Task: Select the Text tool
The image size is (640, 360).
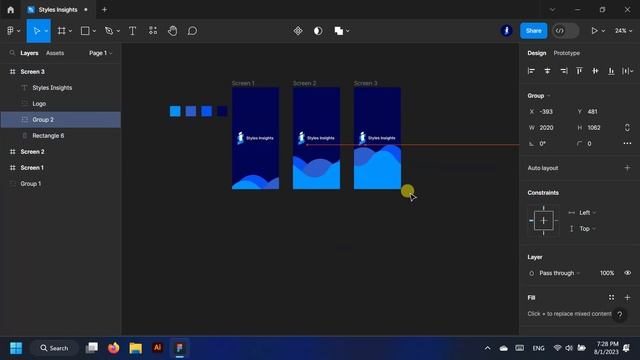Action: (x=132, y=31)
